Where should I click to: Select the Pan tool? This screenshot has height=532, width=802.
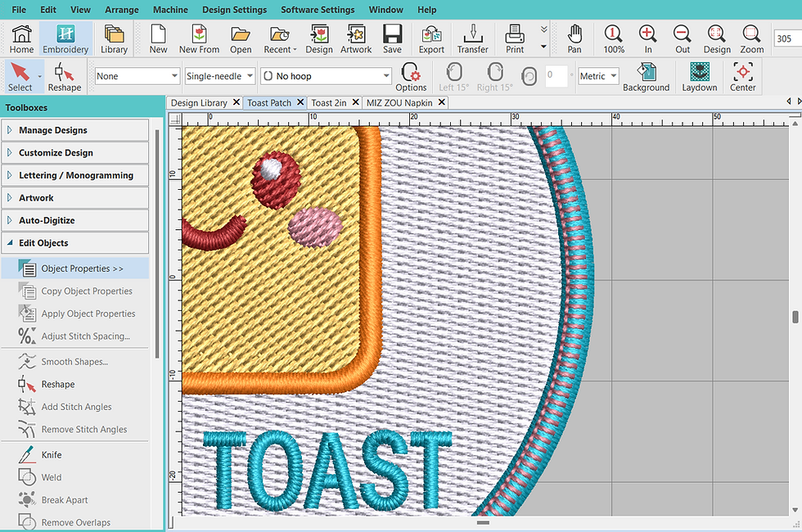tap(574, 38)
